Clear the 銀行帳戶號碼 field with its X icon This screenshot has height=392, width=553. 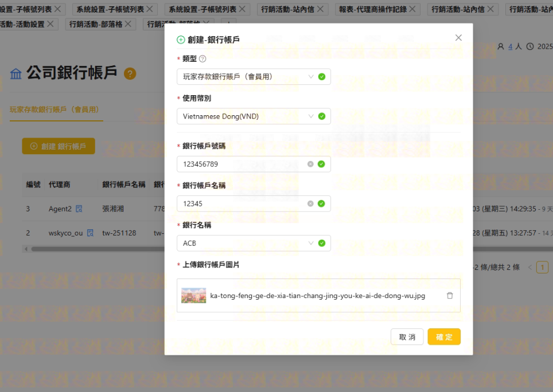click(x=310, y=164)
